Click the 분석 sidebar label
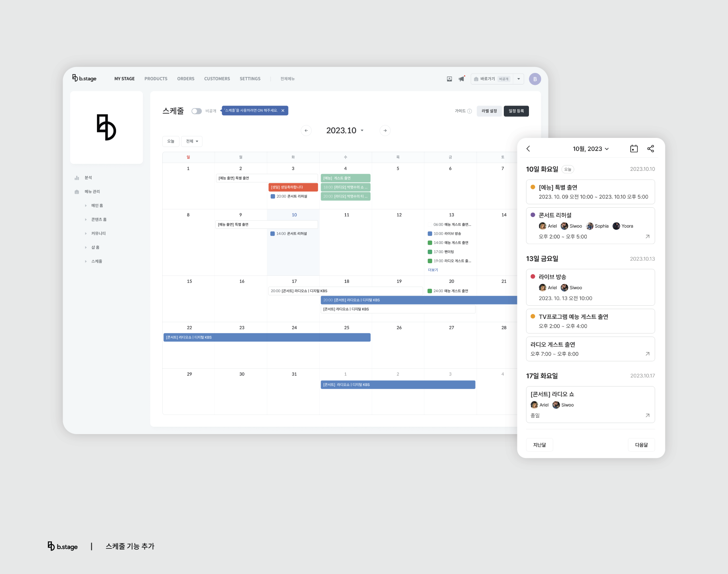This screenshot has height=574, width=728. coord(88,178)
